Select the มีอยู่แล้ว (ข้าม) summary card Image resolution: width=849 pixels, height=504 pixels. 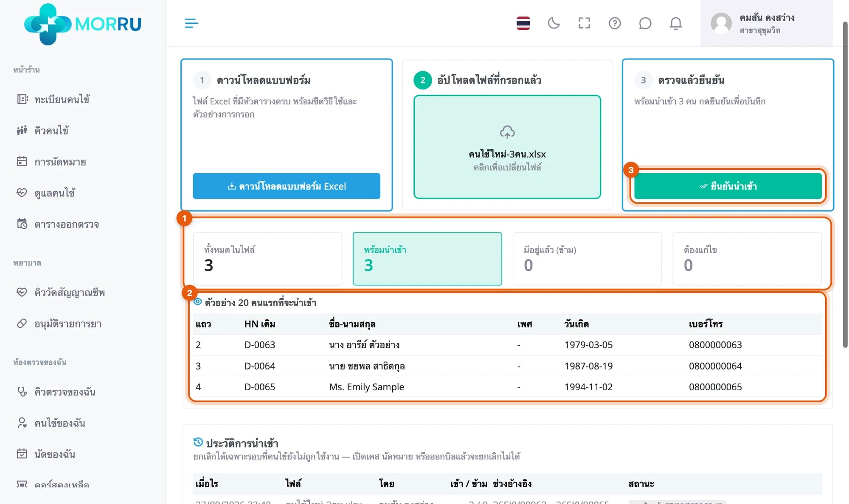587,259
